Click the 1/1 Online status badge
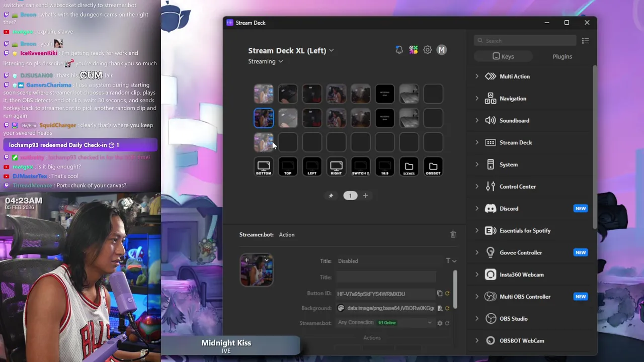The width and height of the screenshot is (644, 362). (x=386, y=323)
